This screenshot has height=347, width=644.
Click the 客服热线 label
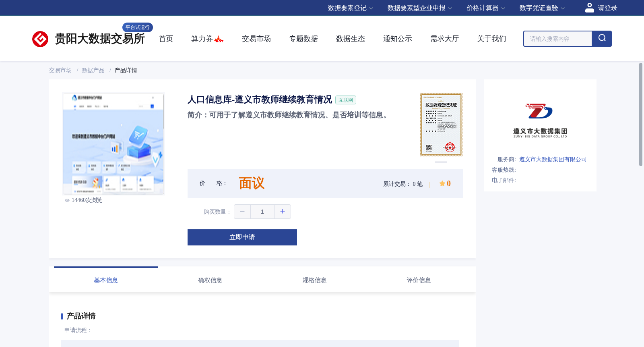[x=504, y=170]
